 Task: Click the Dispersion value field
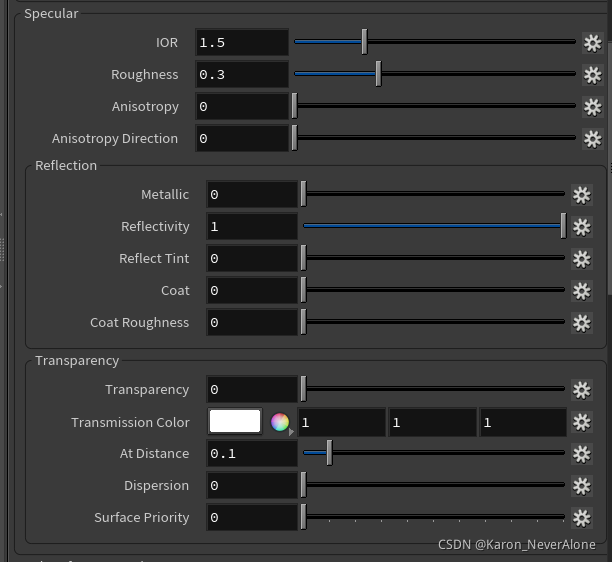tap(252, 486)
